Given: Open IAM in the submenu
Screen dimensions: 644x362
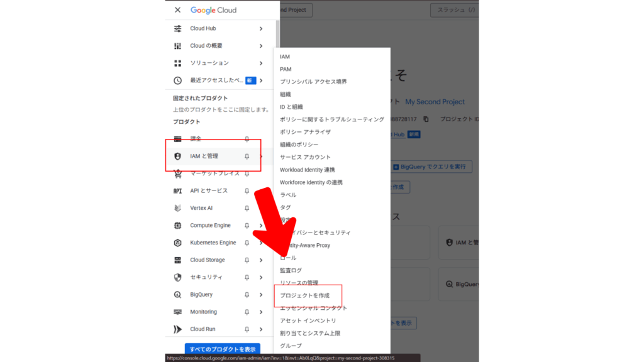Looking at the screenshot, I should click(285, 57).
